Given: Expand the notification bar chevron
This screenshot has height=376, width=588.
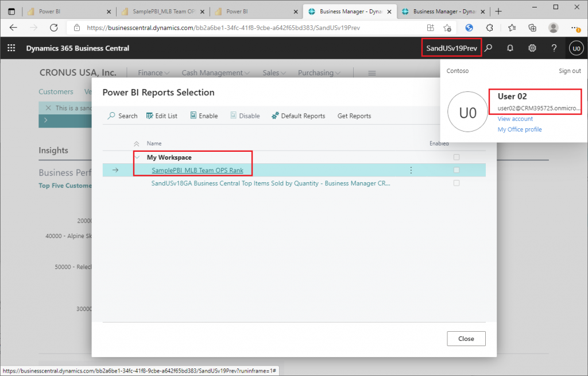Looking at the screenshot, I should tap(46, 120).
